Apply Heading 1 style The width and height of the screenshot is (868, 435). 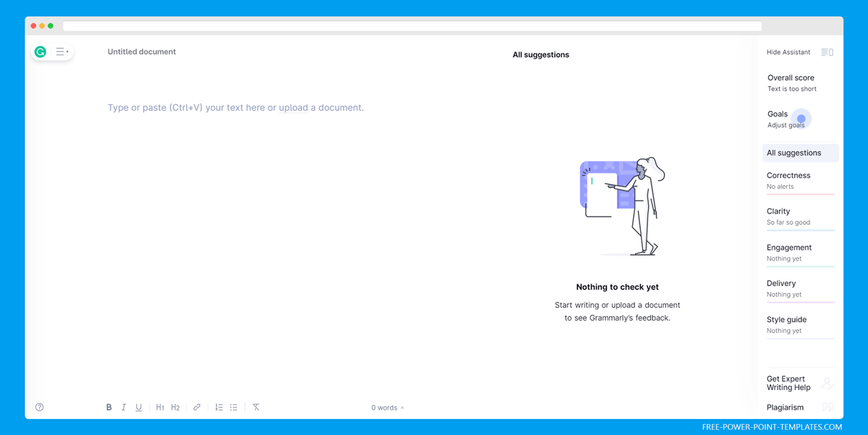(161, 407)
